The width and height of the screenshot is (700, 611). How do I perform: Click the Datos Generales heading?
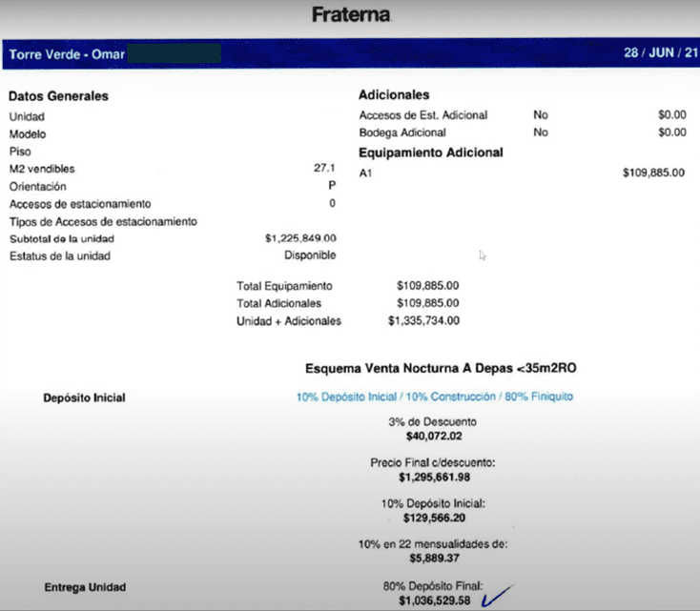tap(58, 96)
